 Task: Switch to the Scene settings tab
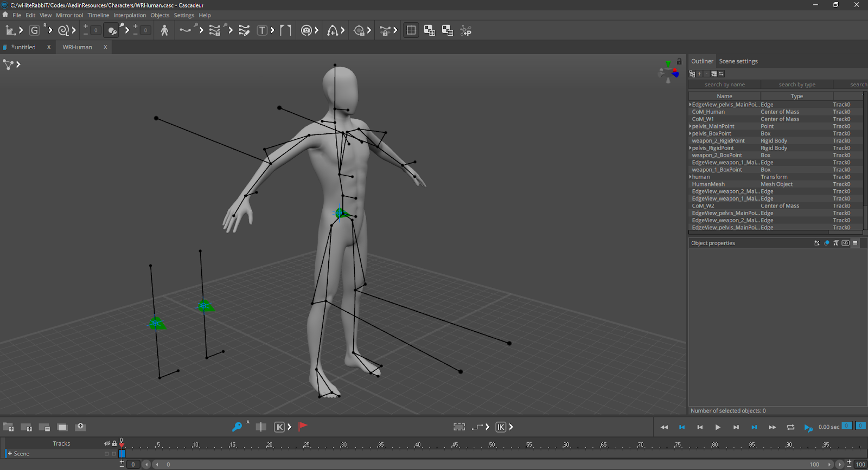pyautogui.click(x=738, y=61)
